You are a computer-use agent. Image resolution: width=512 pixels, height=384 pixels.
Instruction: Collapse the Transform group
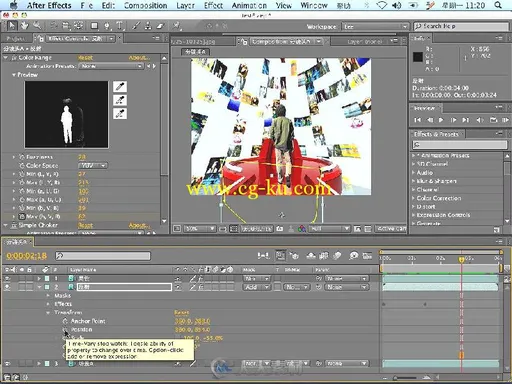click(48, 313)
